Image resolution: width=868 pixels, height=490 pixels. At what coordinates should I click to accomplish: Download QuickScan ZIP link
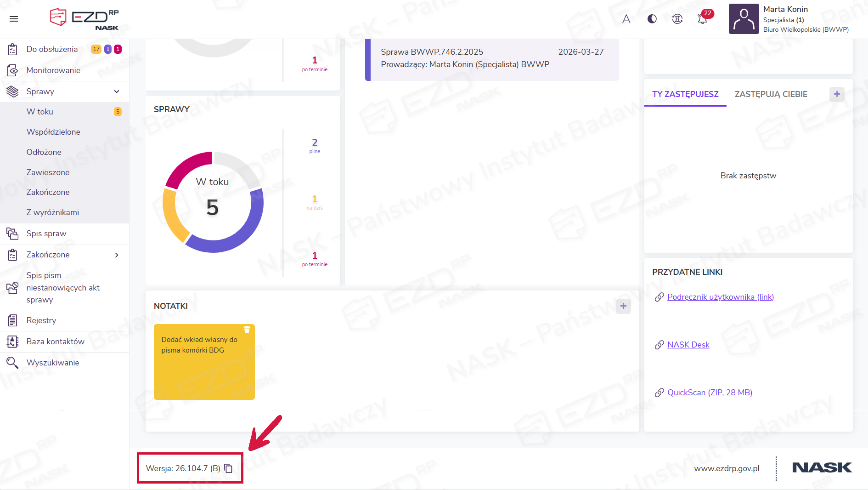pos(710,393)
